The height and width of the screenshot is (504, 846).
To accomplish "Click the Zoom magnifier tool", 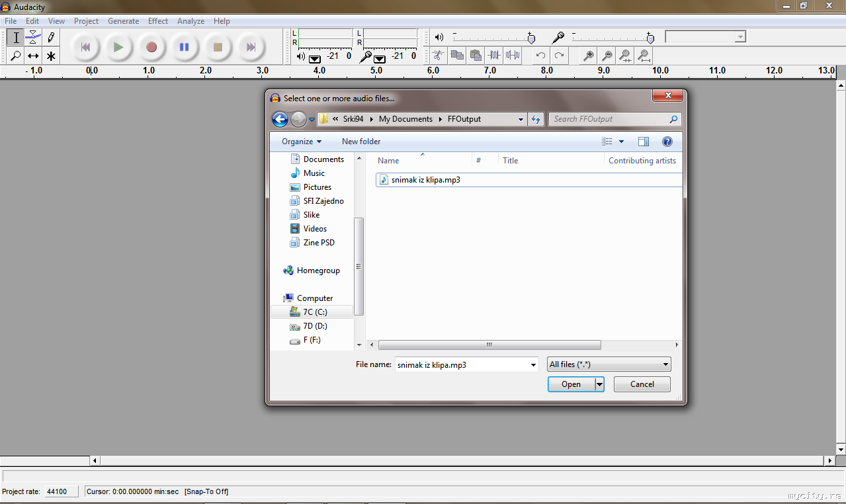I will (x=16, y=56).
